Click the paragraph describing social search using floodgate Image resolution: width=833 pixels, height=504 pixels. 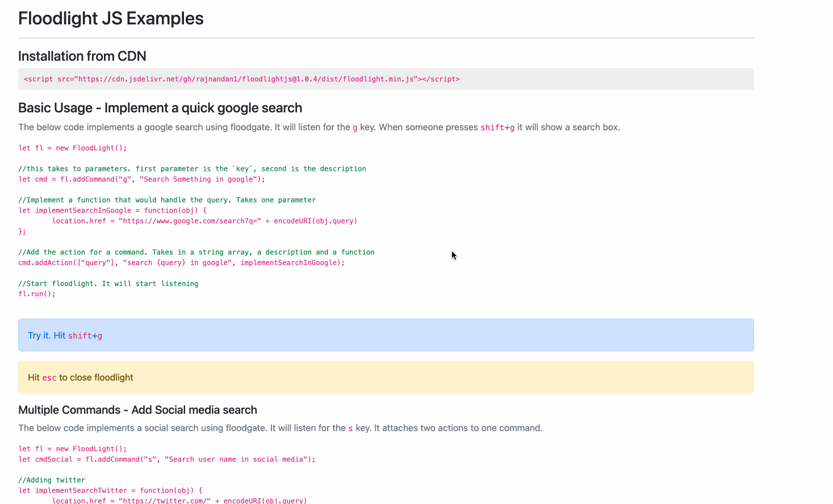point(281,428)
